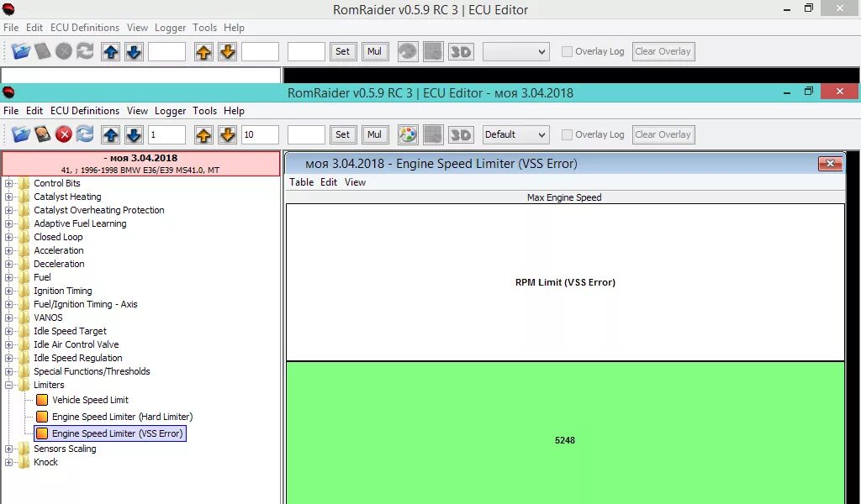
Task: Click Open ROM icon in background window toolbar
Action: [21, 51]
